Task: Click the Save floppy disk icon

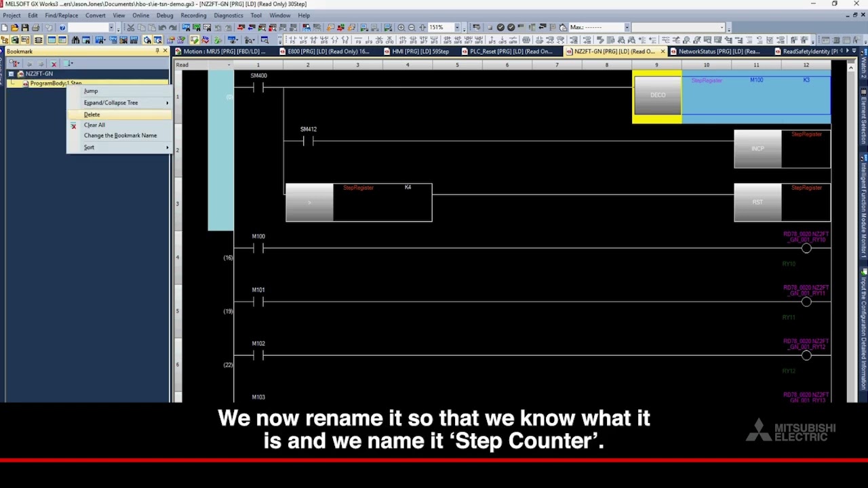Action: point(24,28)
